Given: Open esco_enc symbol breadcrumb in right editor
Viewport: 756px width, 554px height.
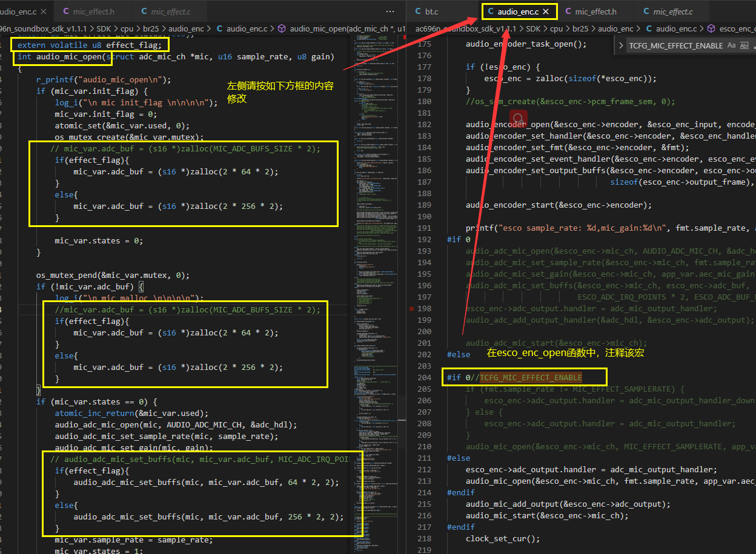Looking at the screenshot, I should 732,28.
